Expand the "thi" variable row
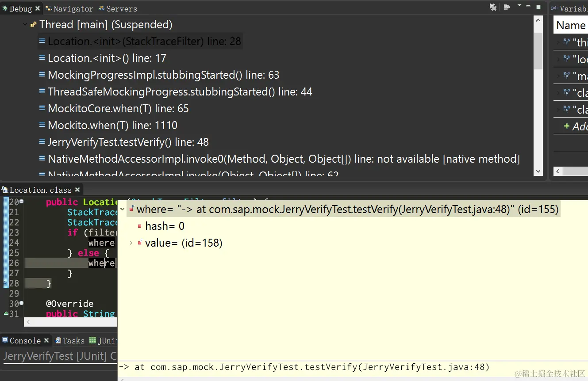Screen dimensions: 588x381 point(558,42)
